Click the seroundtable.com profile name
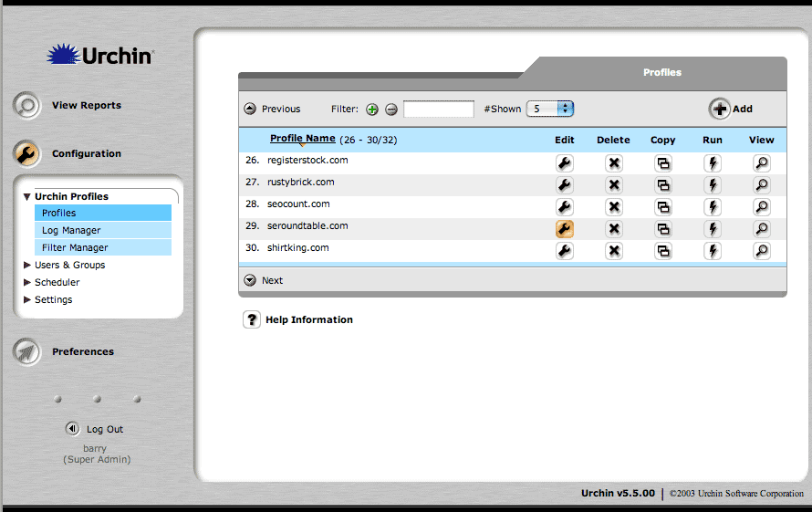 [x=307, y=226]
